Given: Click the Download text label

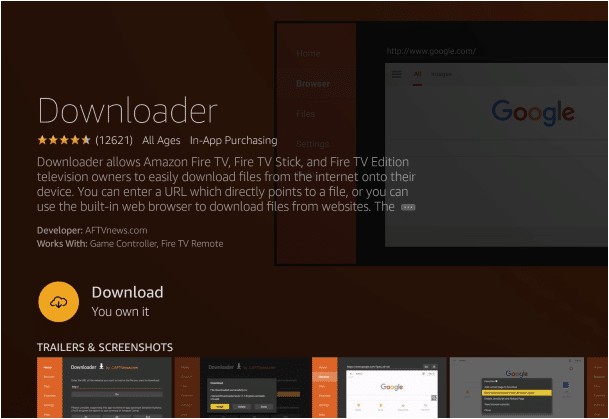Looking at the screenshot, I should click(x=127, y=292).
